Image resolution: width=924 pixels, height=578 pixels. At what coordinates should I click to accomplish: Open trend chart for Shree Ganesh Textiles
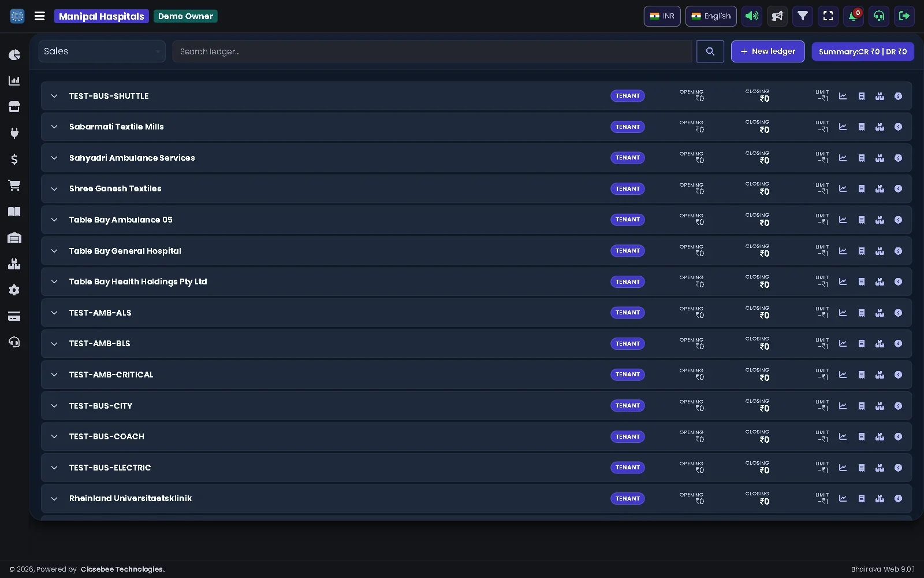tap(843, 188)
